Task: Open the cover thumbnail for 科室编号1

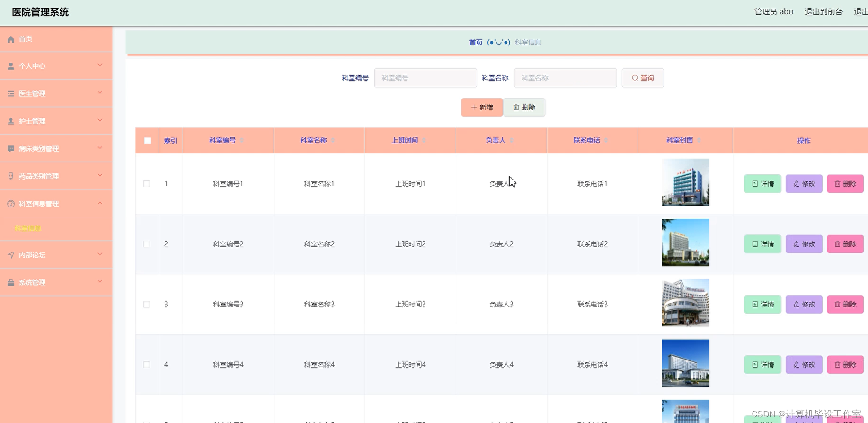Action: [x=686, y=182]
